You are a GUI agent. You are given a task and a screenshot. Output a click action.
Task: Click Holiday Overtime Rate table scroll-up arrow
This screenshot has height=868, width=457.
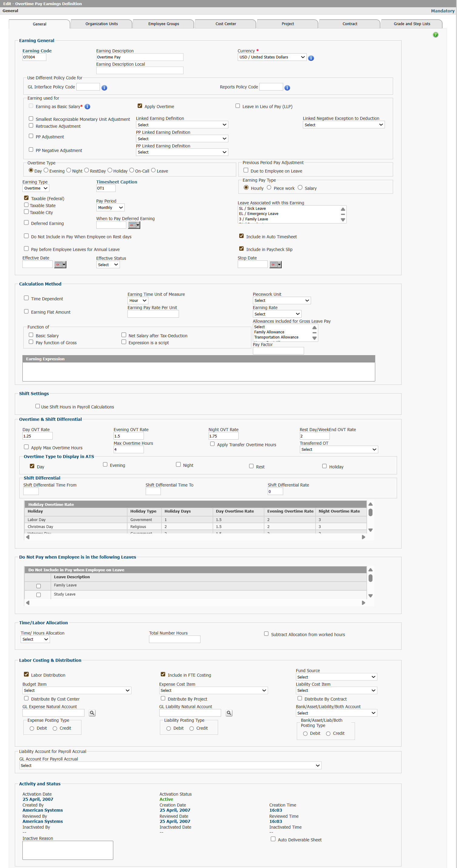[x=370, y=504]
